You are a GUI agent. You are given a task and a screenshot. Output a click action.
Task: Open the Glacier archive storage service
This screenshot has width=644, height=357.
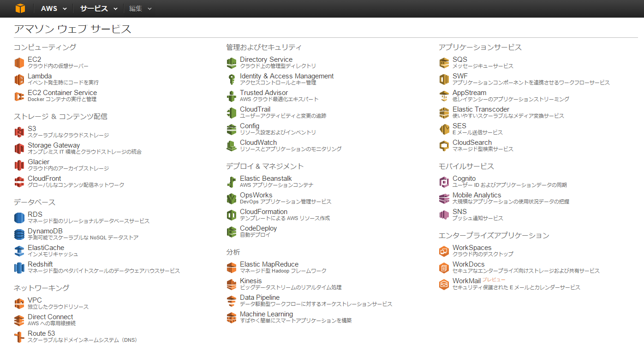coord(38,161)
